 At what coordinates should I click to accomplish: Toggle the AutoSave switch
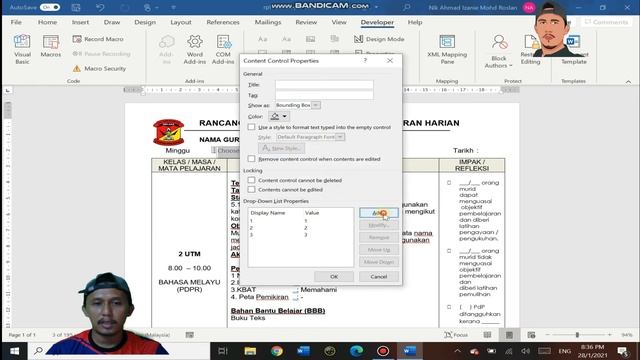[50, 7]
